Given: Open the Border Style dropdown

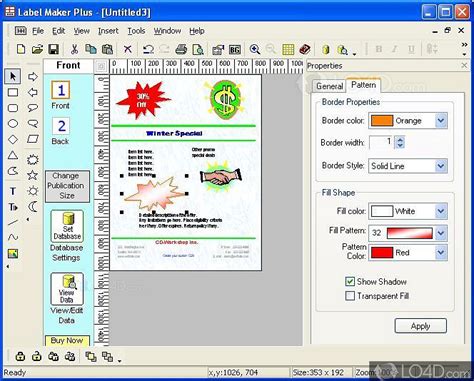Looking at the screenshot, I should point(441,166).
